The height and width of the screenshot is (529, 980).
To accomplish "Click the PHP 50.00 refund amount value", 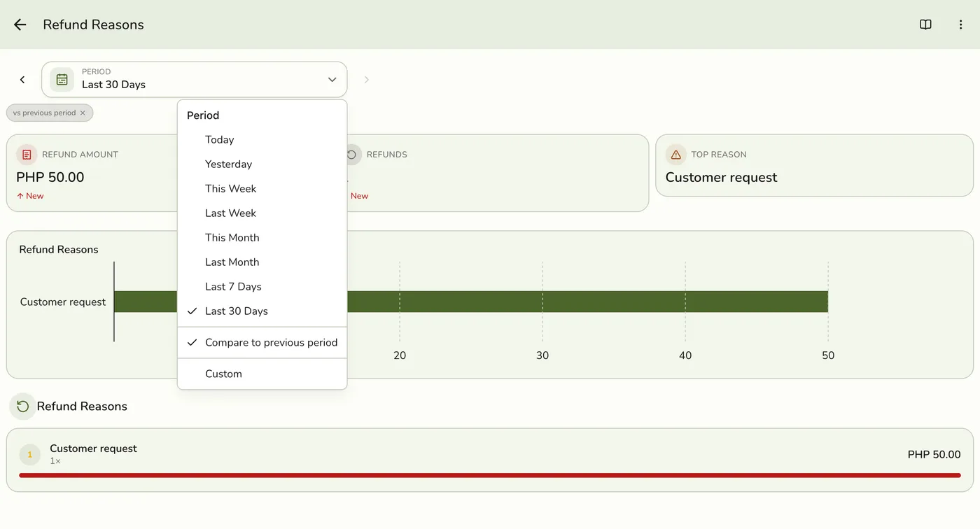I will coord(50,178).
